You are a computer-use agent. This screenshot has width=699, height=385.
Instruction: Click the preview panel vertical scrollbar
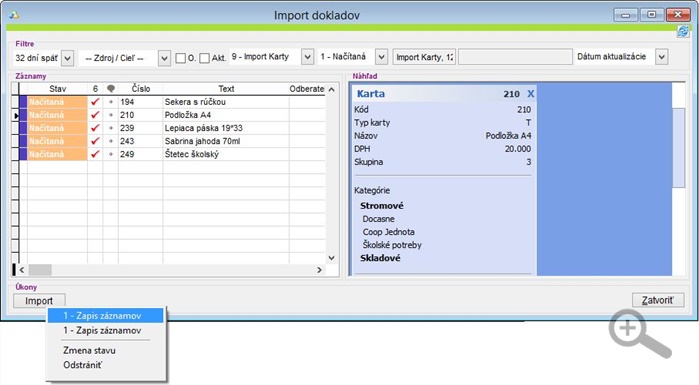point(678,147)
